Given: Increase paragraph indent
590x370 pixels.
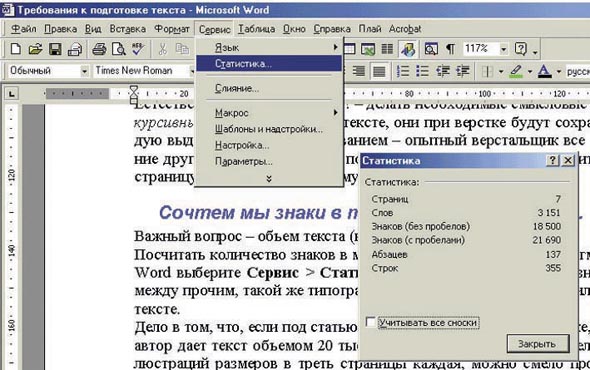Looking at the screenshot, I should click(x=462, y=71).
